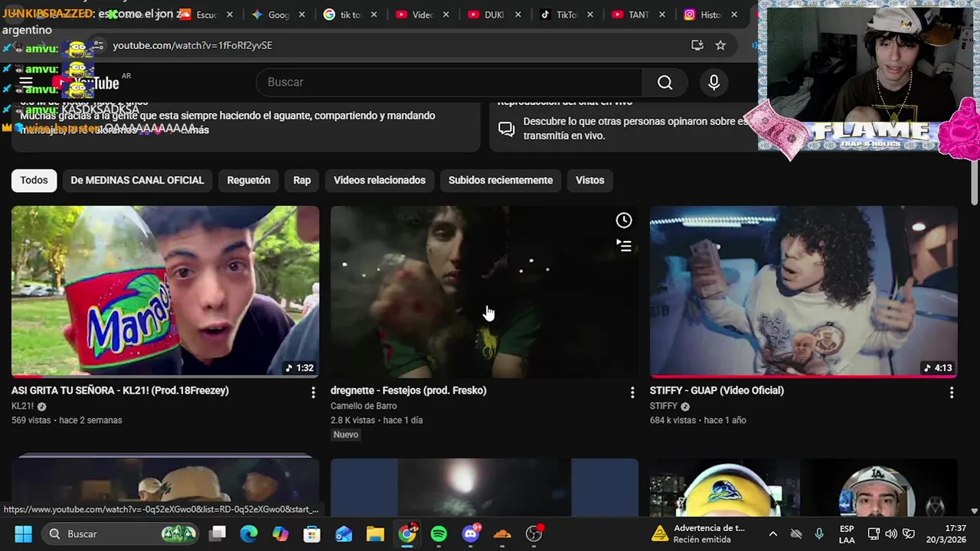Activate voice search microphone on YouTube
The width and height of the screenshot is (980, 551).
pos(714,83)
